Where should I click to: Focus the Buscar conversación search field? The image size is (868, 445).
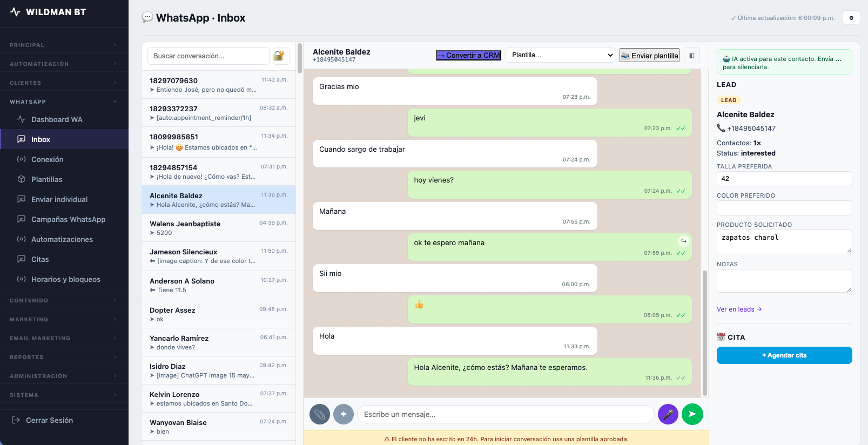pyautogui.click(x=208, y=56)
